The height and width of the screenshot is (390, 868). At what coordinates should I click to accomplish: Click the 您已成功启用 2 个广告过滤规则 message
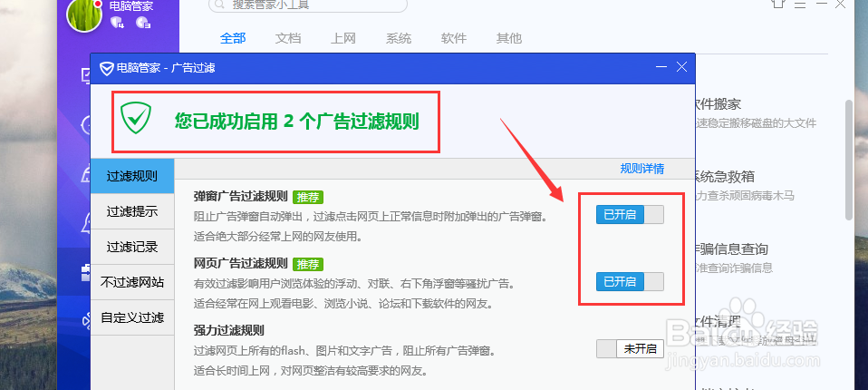[296, 122]
